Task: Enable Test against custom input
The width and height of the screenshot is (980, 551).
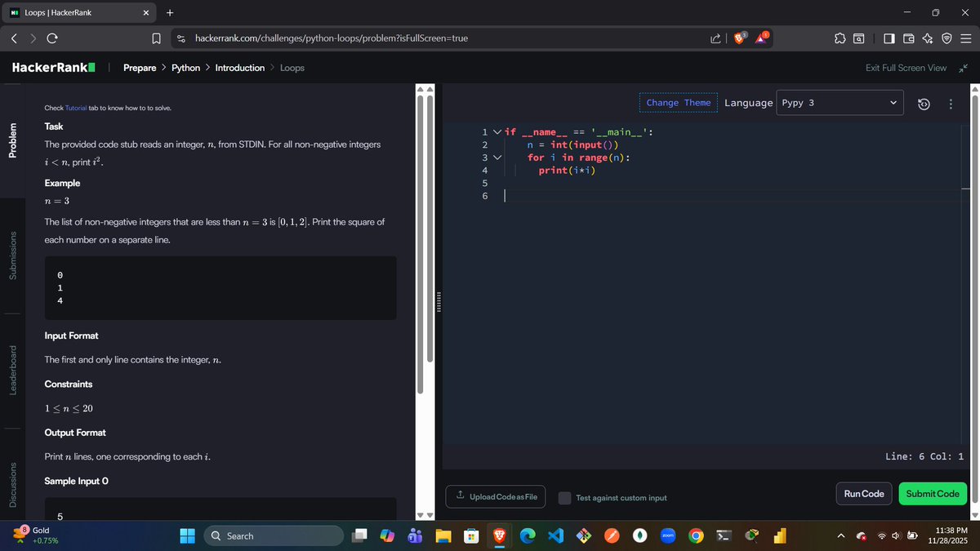Action: (564, 497)
